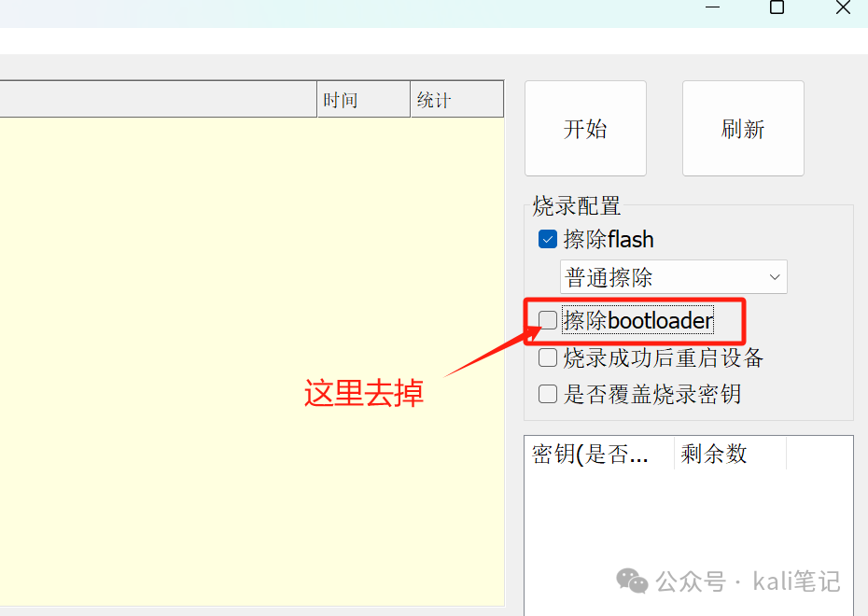868x616 pixels.
Task: Uncheck the 擦除flash checkbox
Action: click(548, 240)
